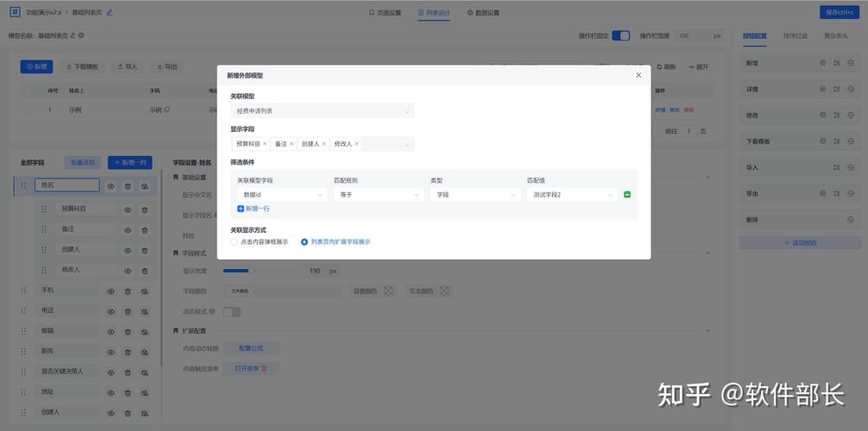868x431 pixels.
Task: Delete the 手机 field
Action: (x=128, y=291)
